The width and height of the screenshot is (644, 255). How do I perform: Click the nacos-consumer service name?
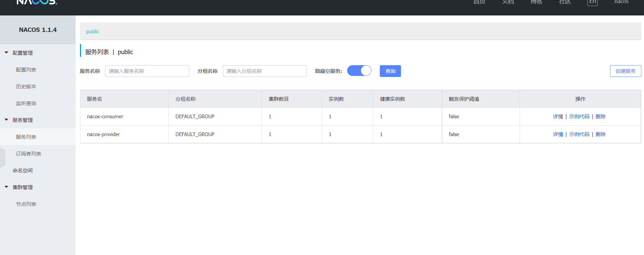tap(105, 117)
